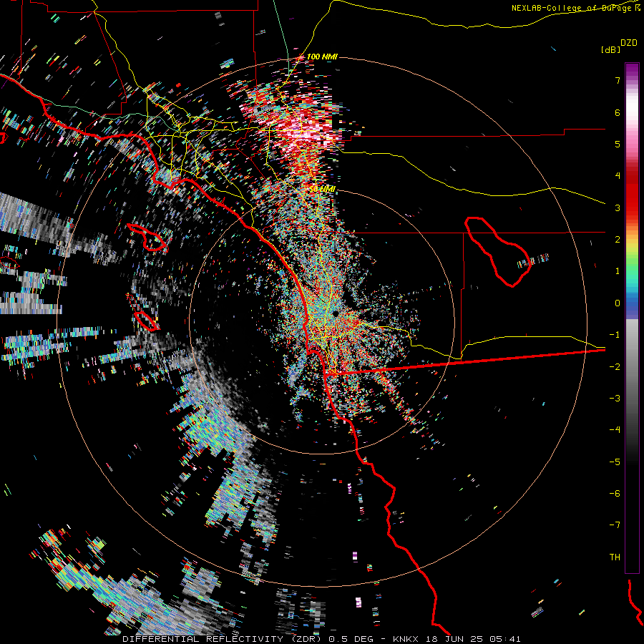This screenshot has width=644, height=644.
Task: Click the 50 NMI range ring label
Action: point(323,189)
